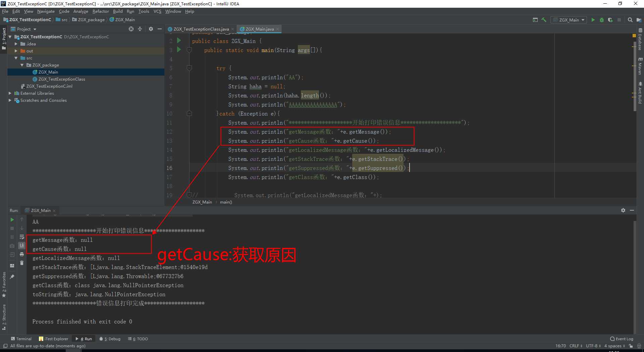Select ZGX_TestExceptionClass in project tree
644x352 pixels.
[x=62, y=79]
